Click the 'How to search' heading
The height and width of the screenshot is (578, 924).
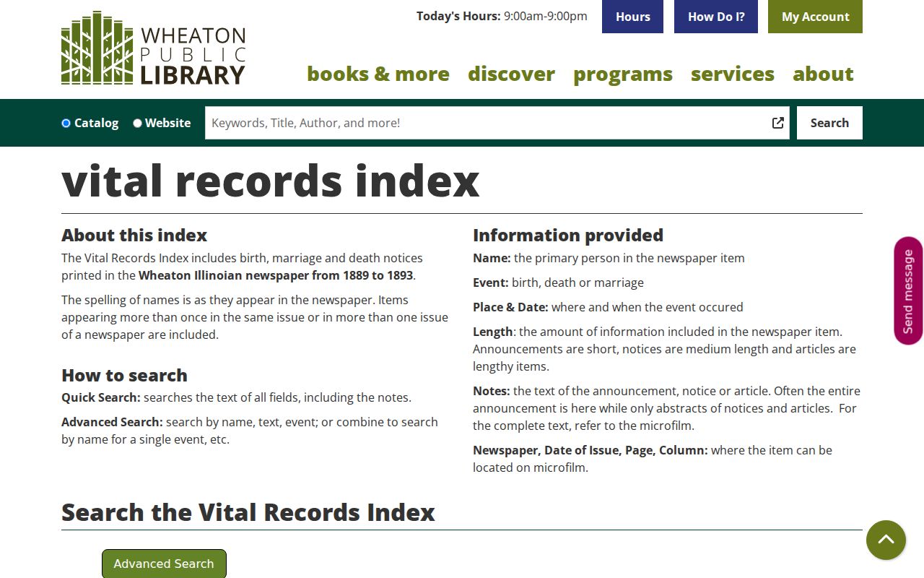[124, 375]
